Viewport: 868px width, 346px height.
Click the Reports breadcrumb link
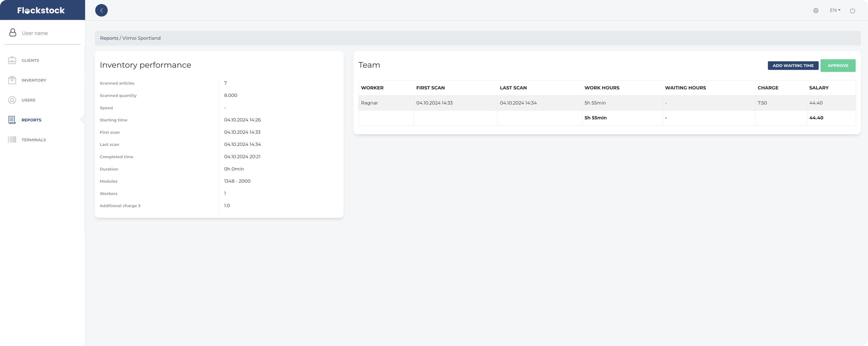coord(109,38)
